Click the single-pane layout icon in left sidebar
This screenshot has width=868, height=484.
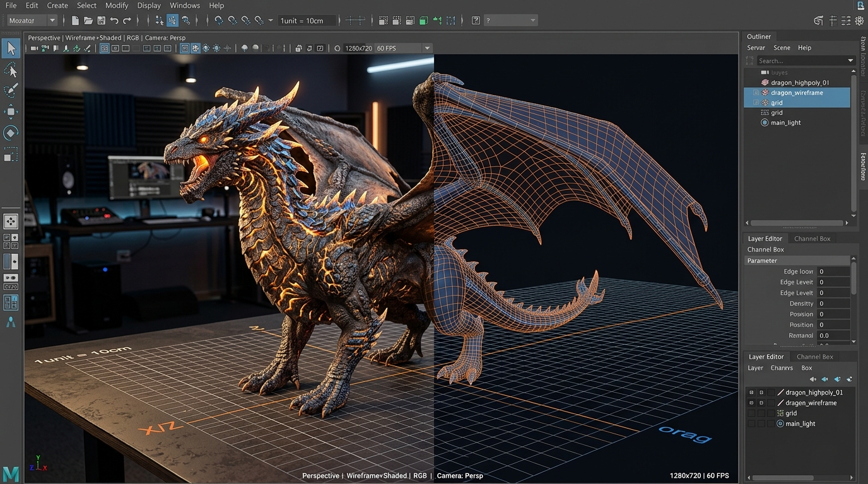(x=11, y=221)
